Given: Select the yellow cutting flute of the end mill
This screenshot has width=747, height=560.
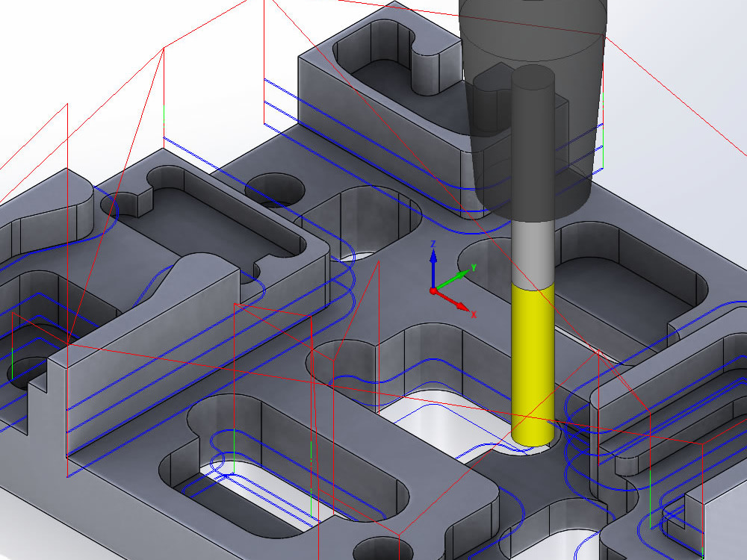Looking at the screenshot, I should [x=530, y=358].
